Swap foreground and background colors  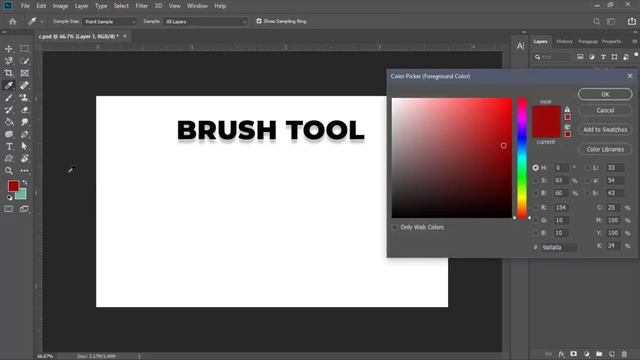pos(25,182)
